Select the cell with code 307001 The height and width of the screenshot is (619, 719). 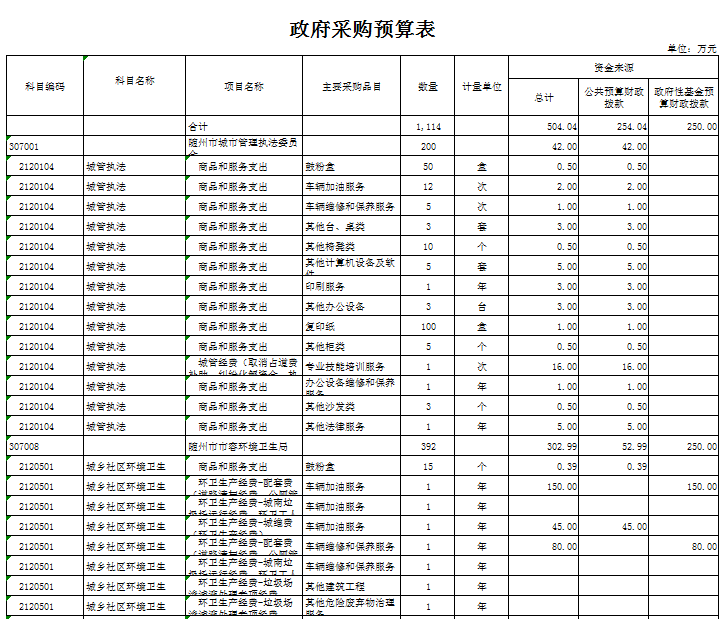[x=45, y=146]
